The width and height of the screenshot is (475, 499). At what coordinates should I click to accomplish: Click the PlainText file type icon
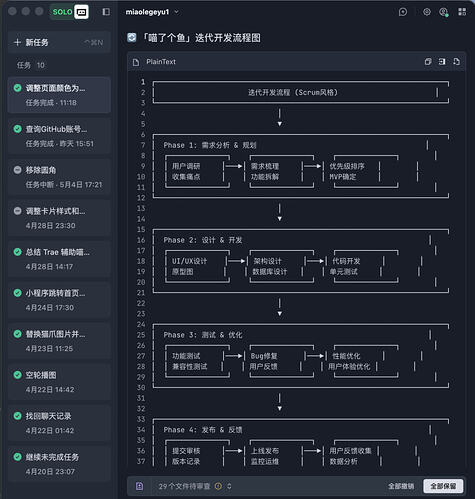(136, 62)
